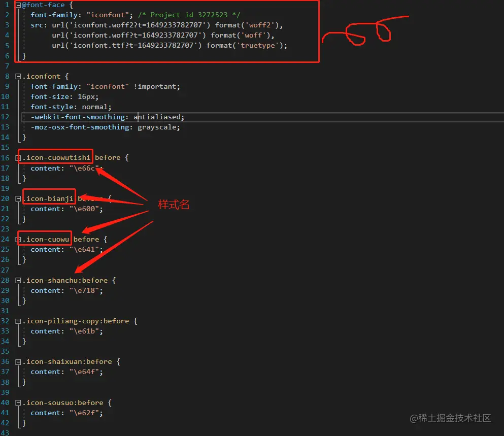Click the -webkit-font-smoothing property

(78, 117)
